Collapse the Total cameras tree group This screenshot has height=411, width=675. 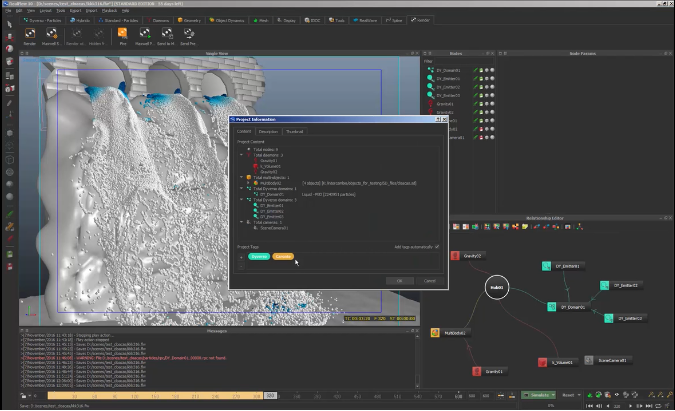click(x=242, y=222)
